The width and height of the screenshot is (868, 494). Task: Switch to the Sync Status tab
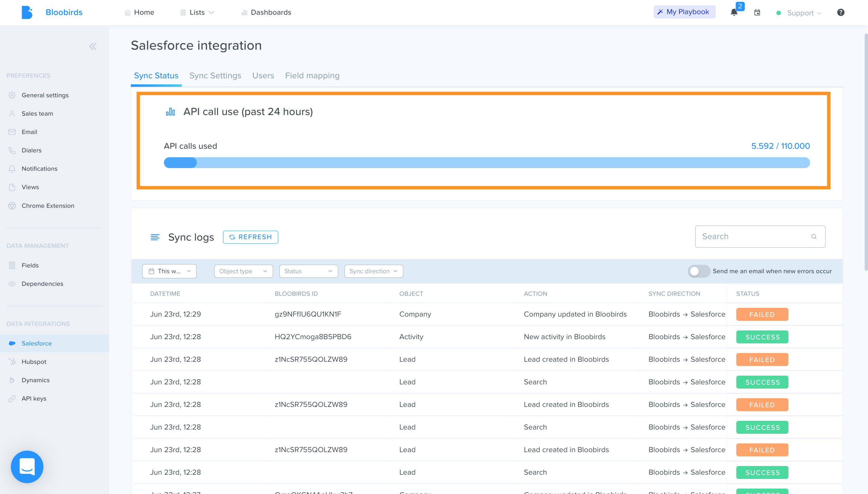156,76
